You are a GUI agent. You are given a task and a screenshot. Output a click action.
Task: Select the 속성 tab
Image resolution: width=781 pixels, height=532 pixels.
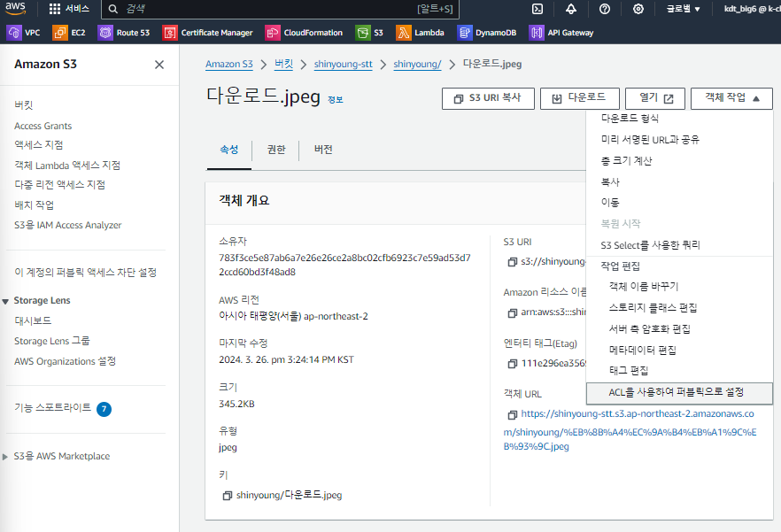(x=229, y=150)
